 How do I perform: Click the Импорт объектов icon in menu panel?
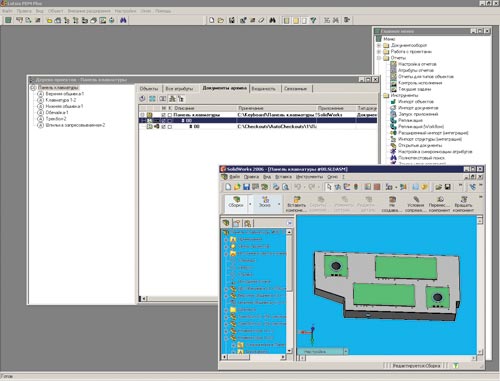tap(393, 102)
